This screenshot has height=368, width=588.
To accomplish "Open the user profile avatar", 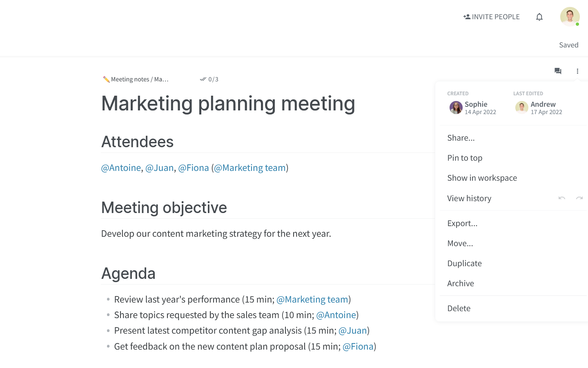I will tap(570, 17).
